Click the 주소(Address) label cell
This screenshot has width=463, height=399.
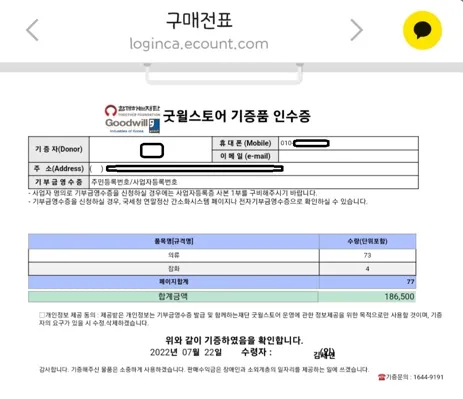59,169
